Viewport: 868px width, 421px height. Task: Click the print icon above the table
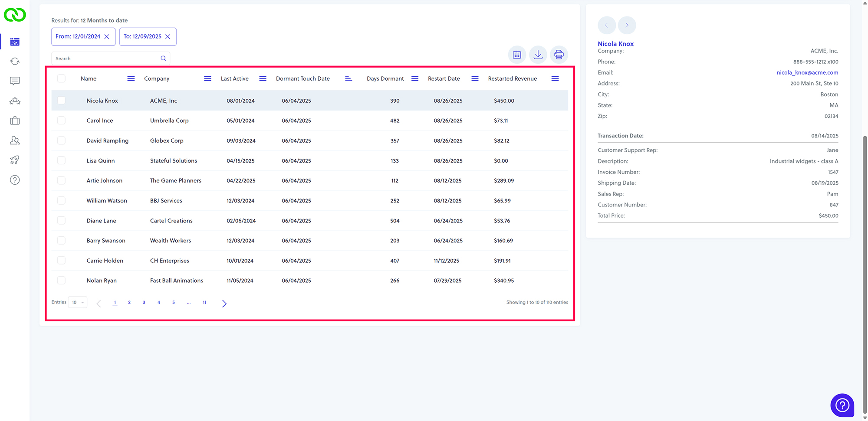[x=559, y=55]
